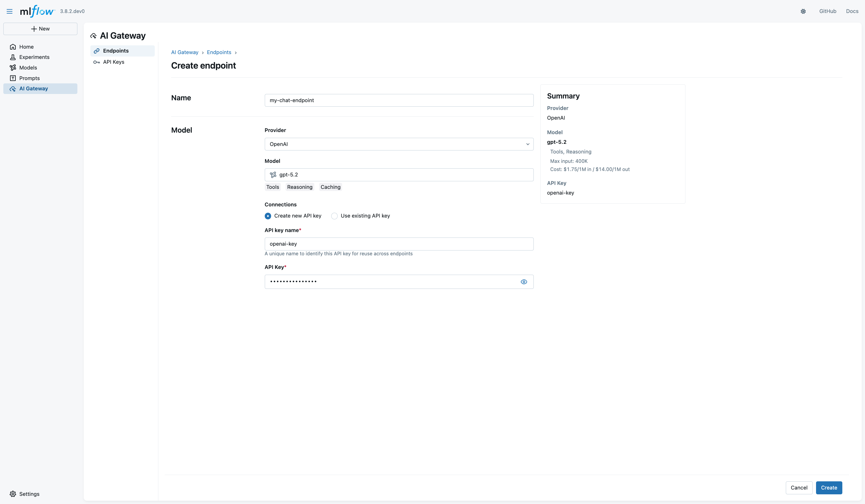This screenshot has width=865, height=504.
Task: Open the hamburger navigation menu
Action: (x=9, y=11)
